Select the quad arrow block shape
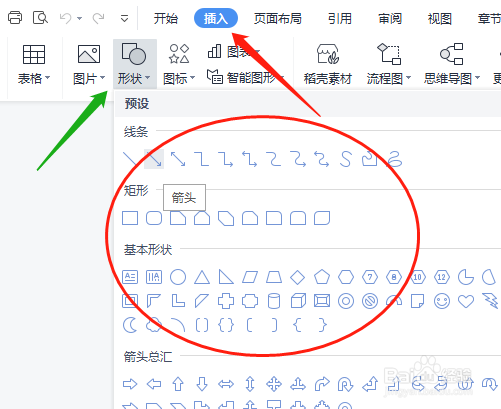This screenshot has width=501, height=409. (x=274, y=384)
